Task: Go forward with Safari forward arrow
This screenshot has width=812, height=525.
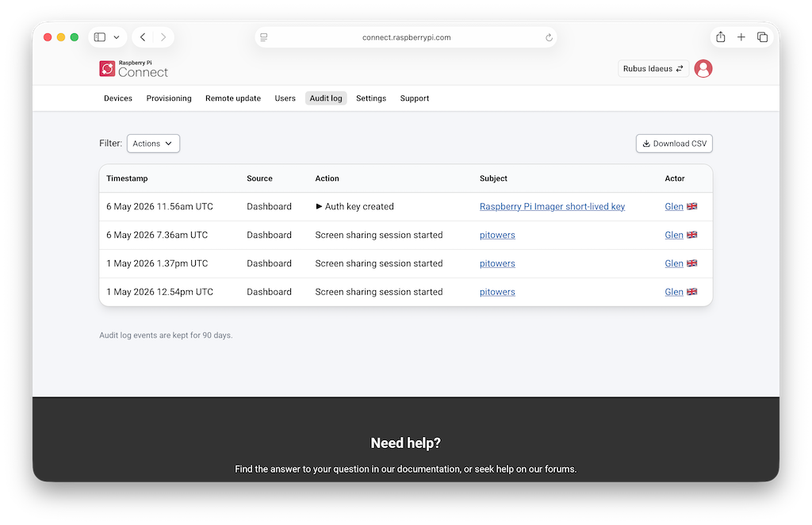Action: point(163,37)
